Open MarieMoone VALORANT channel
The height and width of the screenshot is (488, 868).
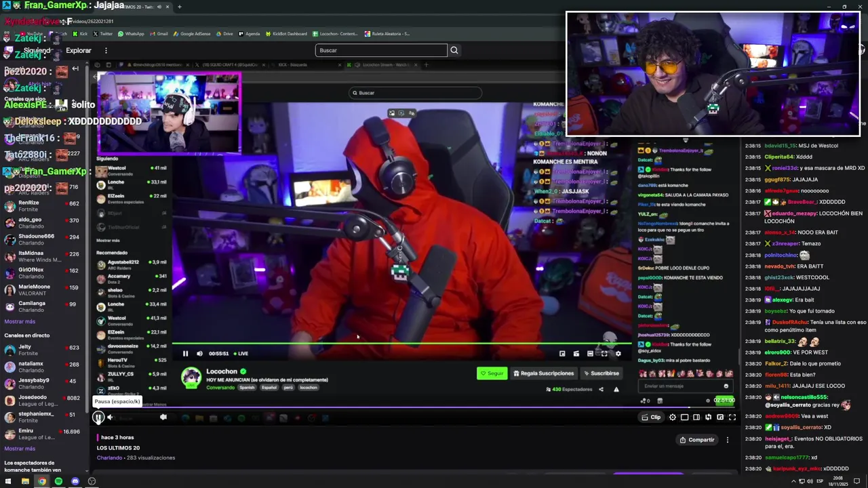click(x=42, y=290)
